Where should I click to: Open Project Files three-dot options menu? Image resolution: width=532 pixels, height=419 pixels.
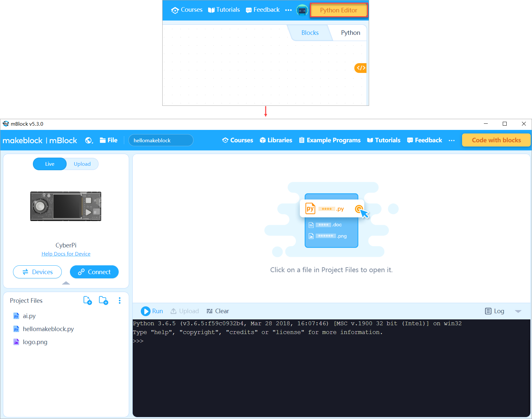(x=120, y=300)
